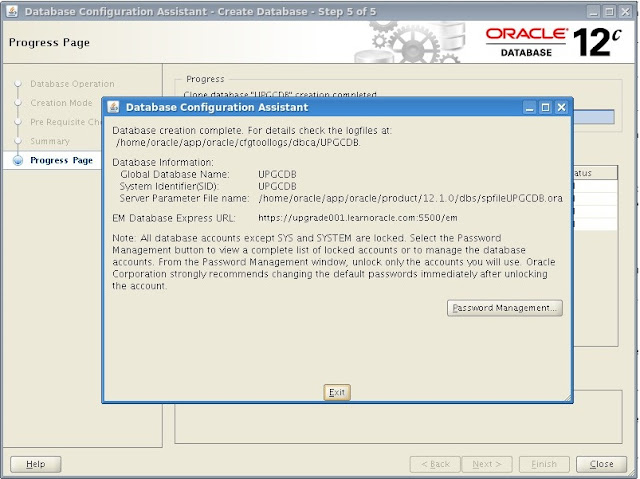Maximize the Database Configuration Assistant dialog

(545, 107)
